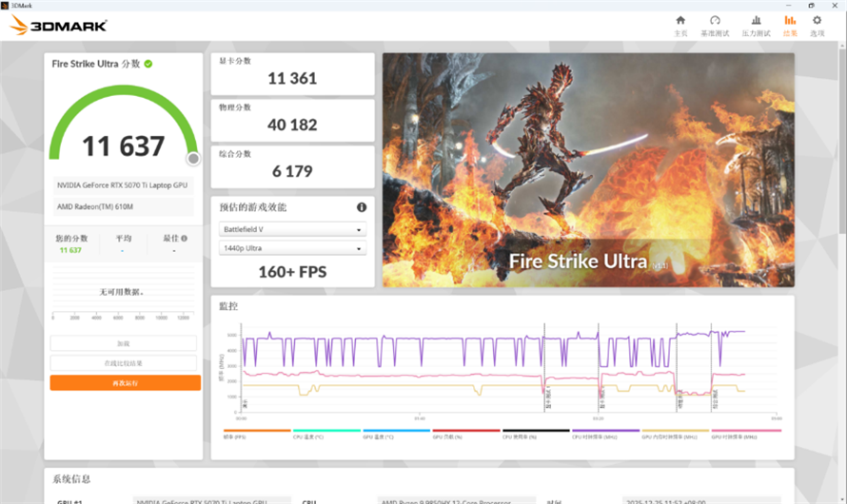The height and width of the screenshot is (504, 847).
Task: Toggle the GPU 温度 (°C) blue legend swatch
Action: tap(396, 431)
